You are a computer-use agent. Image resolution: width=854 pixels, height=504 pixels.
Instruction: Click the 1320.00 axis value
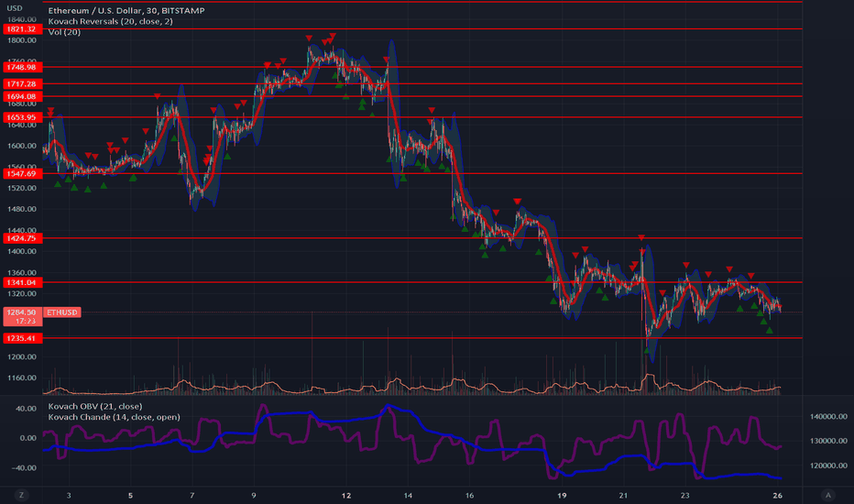[x=22, y=293]
